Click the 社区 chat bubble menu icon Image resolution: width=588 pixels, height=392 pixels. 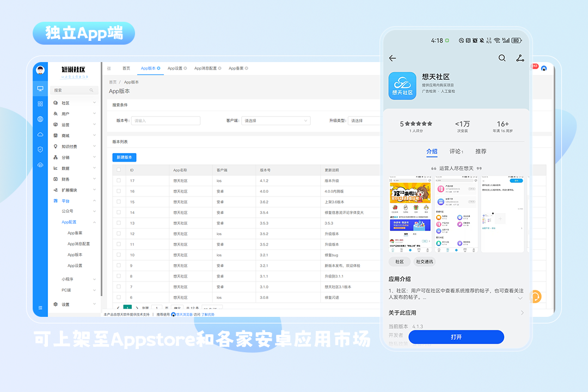pyautogui.click(x=56, y=103)
